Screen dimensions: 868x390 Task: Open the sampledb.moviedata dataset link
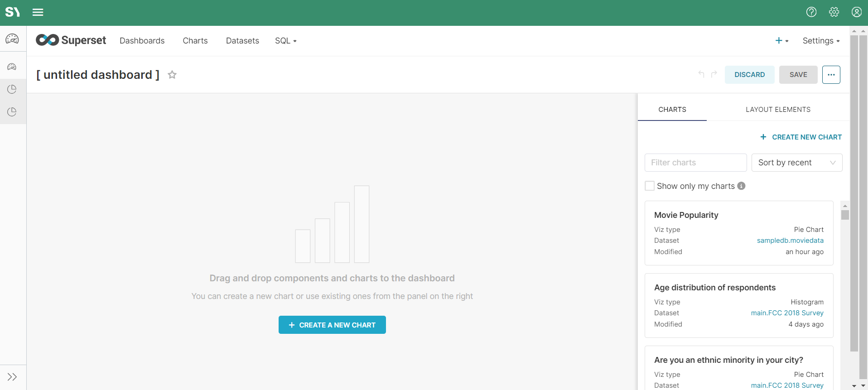pos(790,241)
